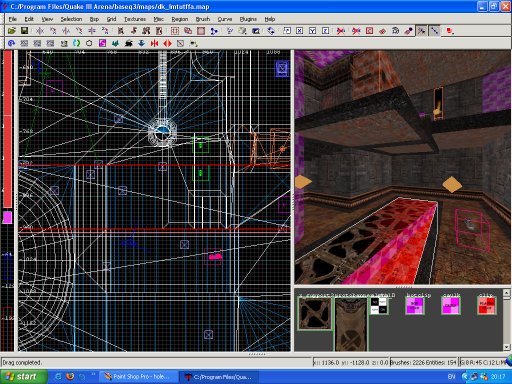512x384 pixels.
Task: Select the x_support2 texture thumbnail
Action: pos(315,314)
